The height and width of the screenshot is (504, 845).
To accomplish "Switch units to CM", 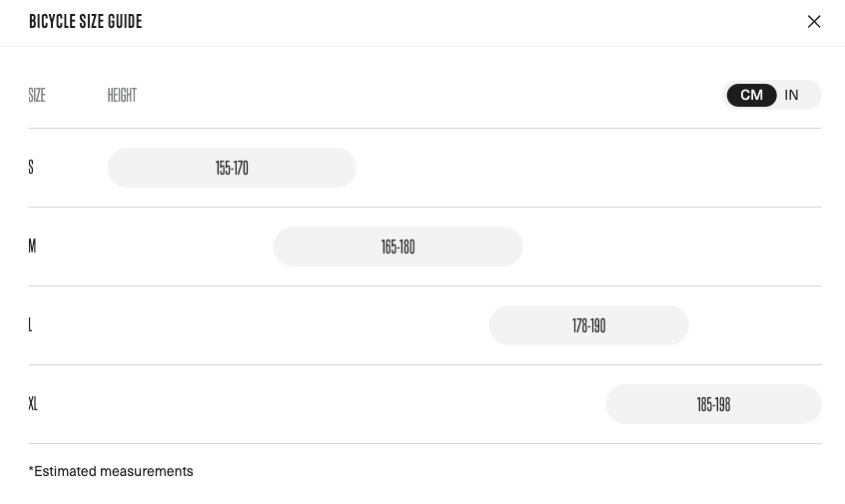I will click(751, 95).
